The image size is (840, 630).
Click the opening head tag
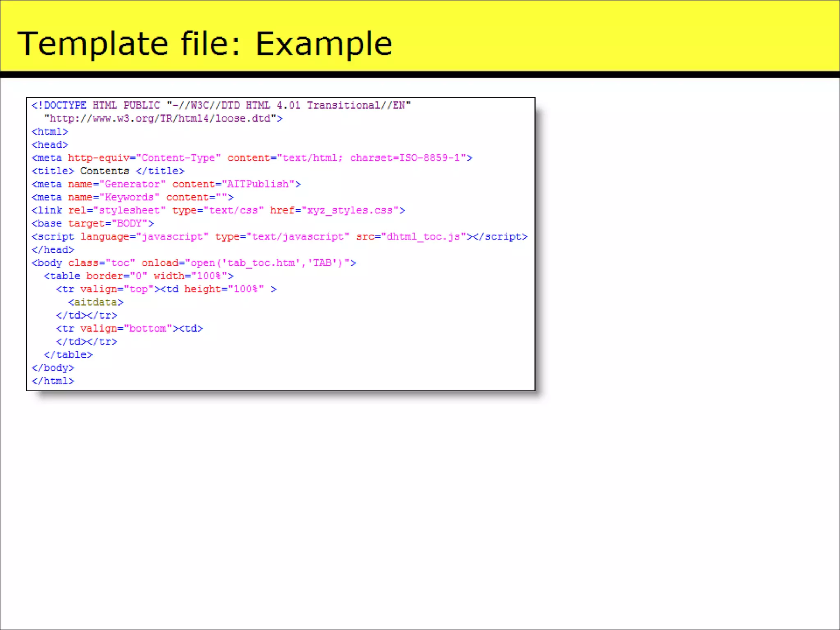(50, 145)
